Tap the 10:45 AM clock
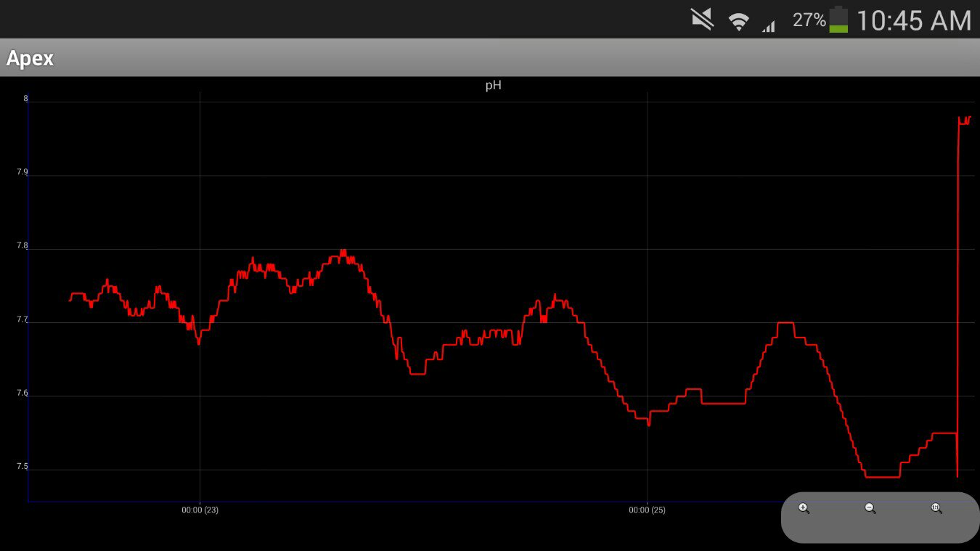The width and height of the screenshot is (980, 551). (913, 20)
